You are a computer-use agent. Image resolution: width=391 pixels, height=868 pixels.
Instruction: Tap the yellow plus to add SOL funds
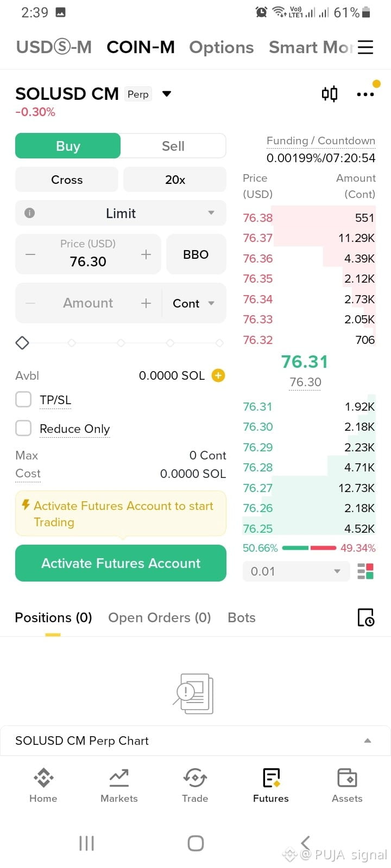point(218,375)
